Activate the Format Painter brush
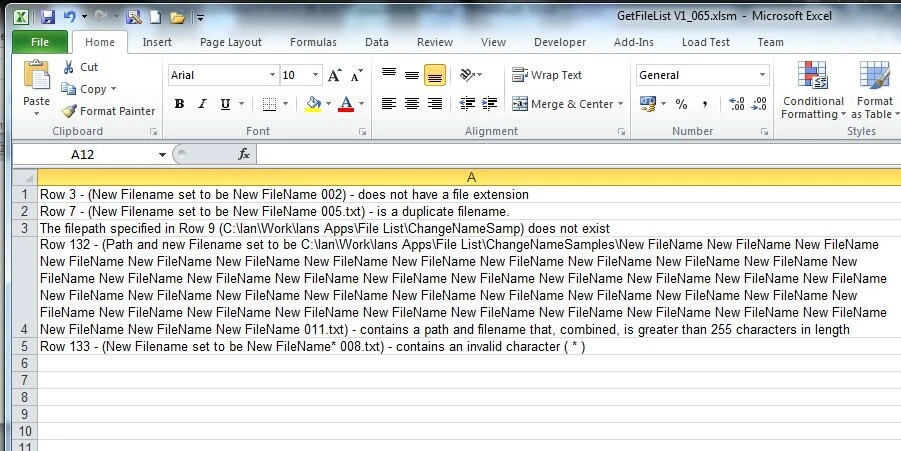This screenshot has width=901, height=451. click(108, 111)
